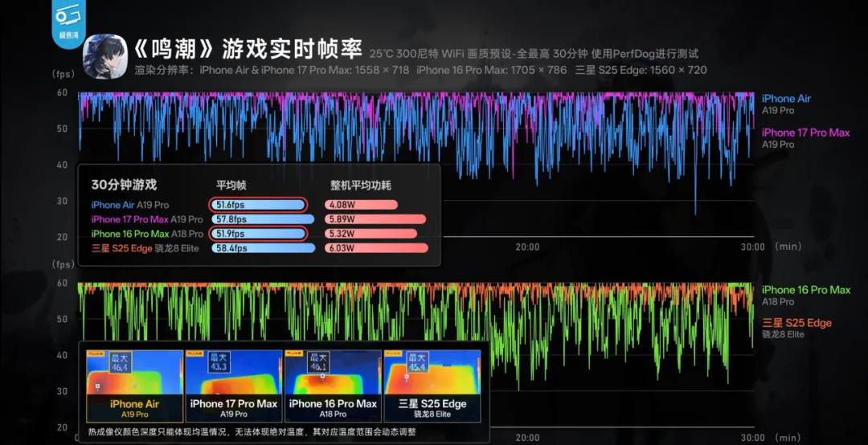868x445 pixels.
Task: Click the 整机平均功耗 column header
Action: click(x=361, y=185)
